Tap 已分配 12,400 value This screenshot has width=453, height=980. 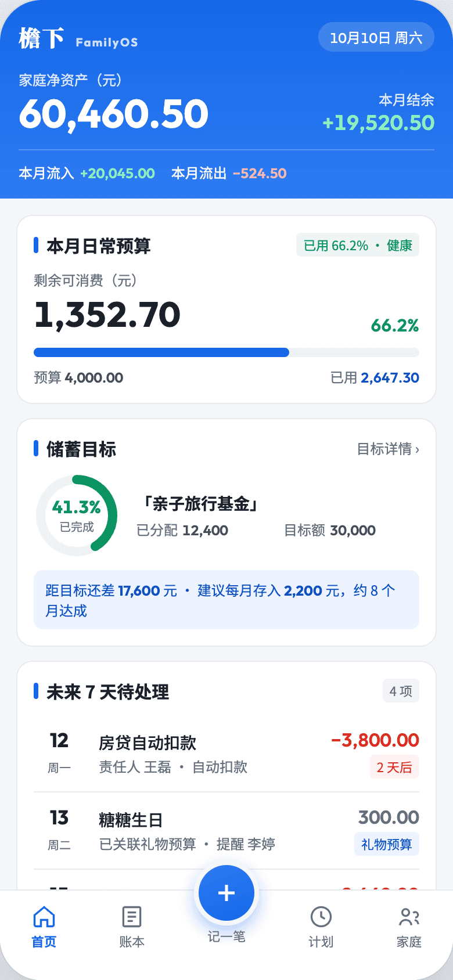tap(182, 530)
